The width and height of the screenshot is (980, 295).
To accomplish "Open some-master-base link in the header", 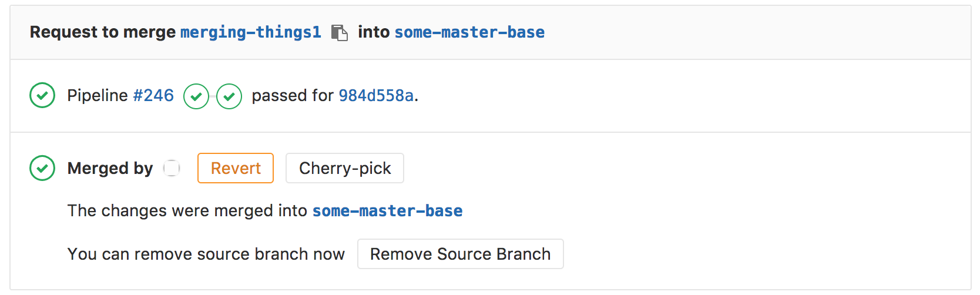I will point(469,32).
